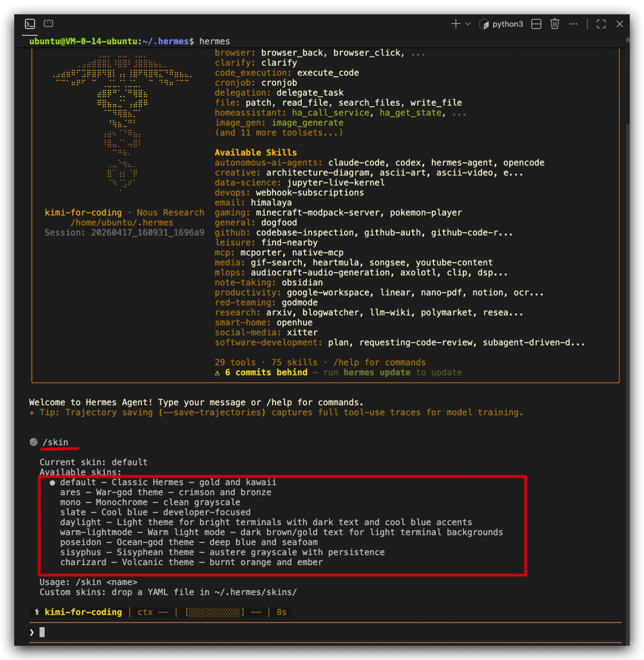Click the terminal vertical scrollbar

(627, 80)
